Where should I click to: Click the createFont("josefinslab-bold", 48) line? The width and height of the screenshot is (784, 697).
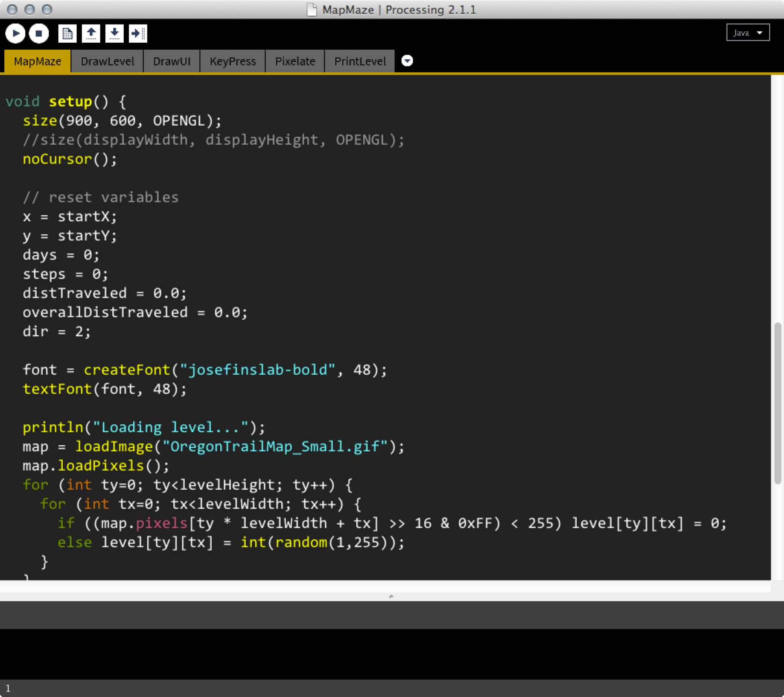pyautogui.click(x=205, y=370)
